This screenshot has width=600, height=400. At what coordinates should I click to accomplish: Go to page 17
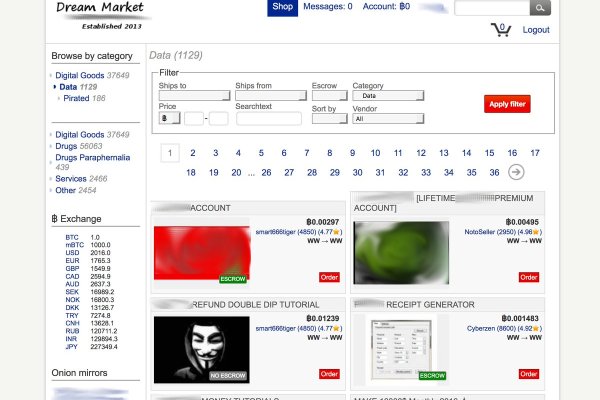pos(535,153)
